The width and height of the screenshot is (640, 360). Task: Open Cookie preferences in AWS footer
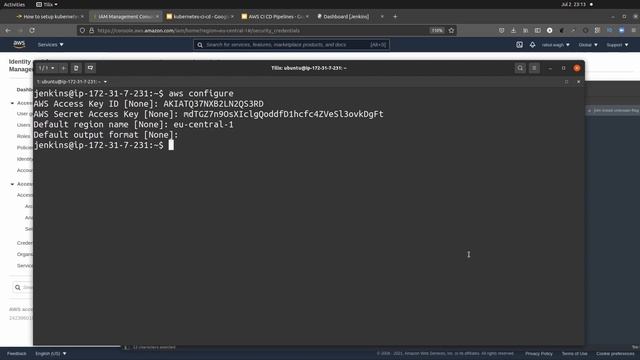click(615, 353)
